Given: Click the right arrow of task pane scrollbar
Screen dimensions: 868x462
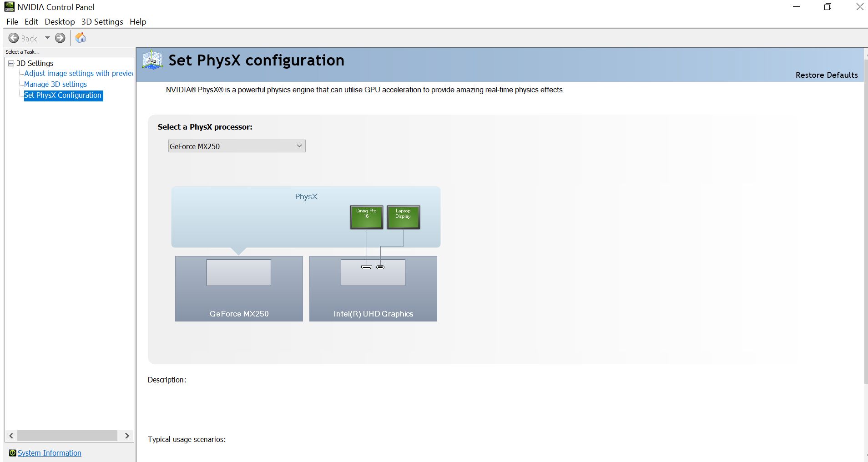Looking at the screenshot, I should pyautogui.click(x=127, y=436).
